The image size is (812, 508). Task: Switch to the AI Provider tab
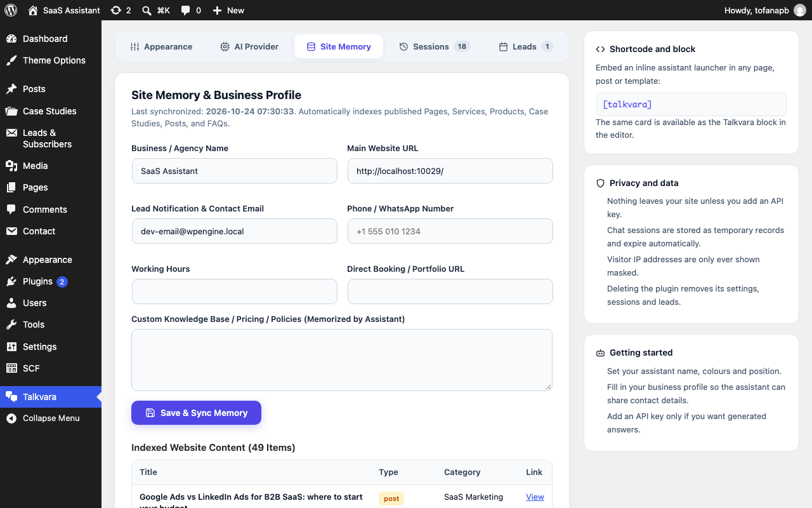249,46
